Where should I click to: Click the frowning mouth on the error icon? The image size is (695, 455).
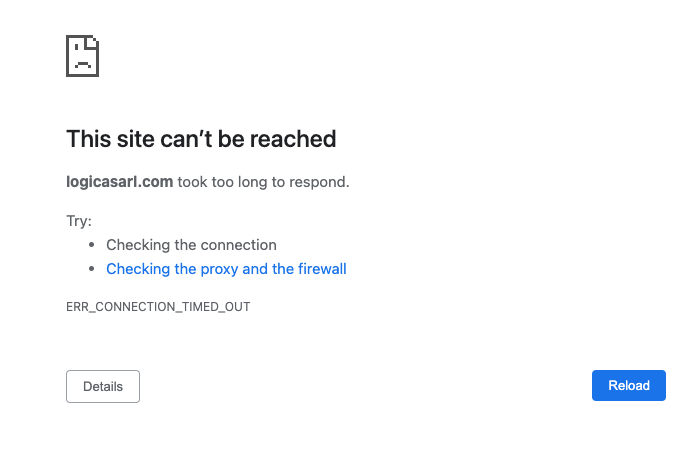82,65
